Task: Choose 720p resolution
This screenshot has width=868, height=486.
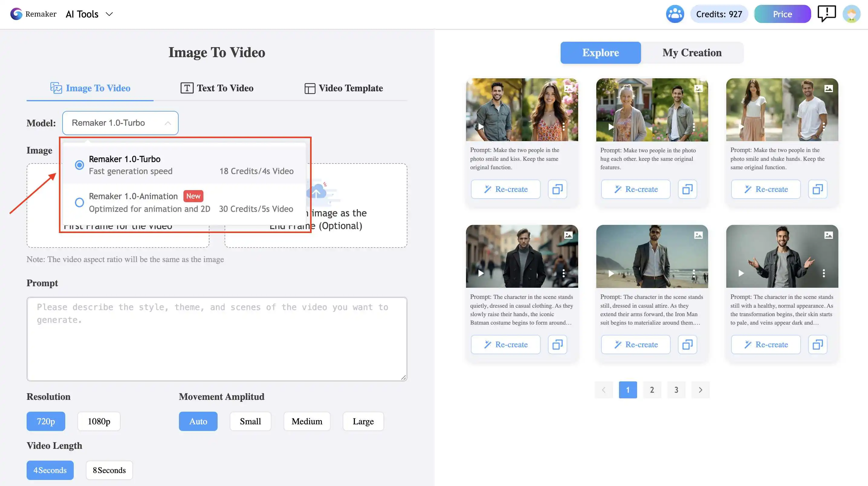Action: [46, 421]
